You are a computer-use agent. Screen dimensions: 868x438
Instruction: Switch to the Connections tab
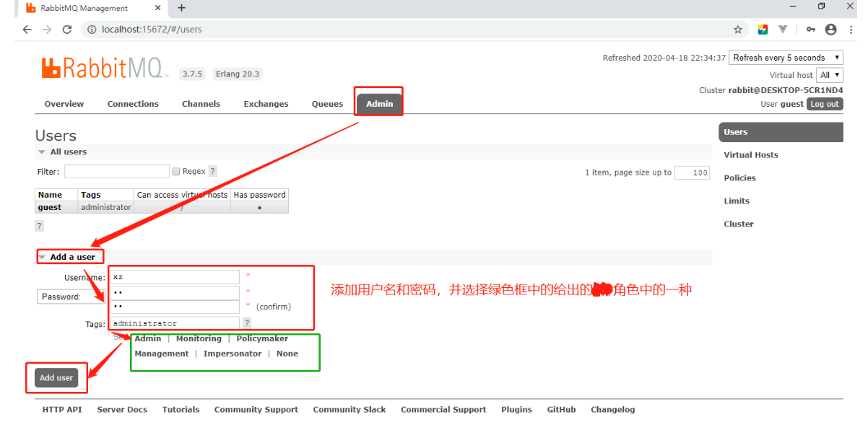(x=133, y=104)
